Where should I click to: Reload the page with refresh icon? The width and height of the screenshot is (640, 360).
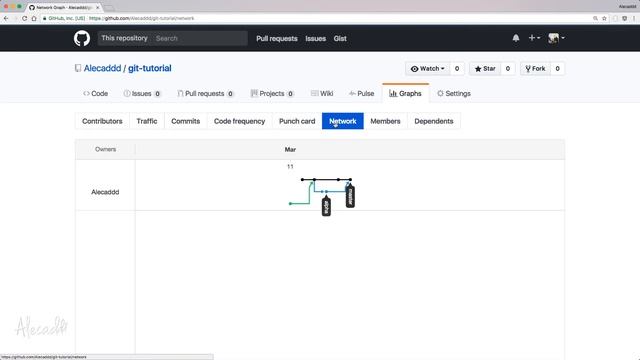point(24,18)
